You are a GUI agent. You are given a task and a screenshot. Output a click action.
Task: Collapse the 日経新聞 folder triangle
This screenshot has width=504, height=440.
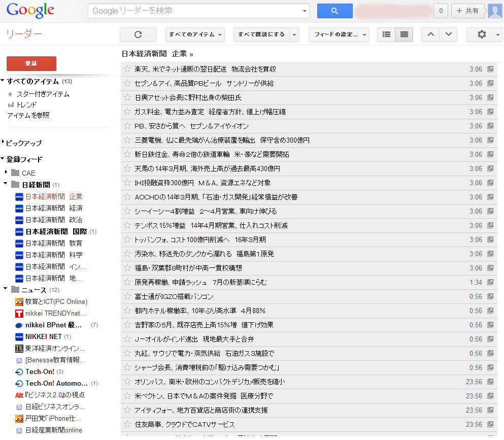[6, 184]
